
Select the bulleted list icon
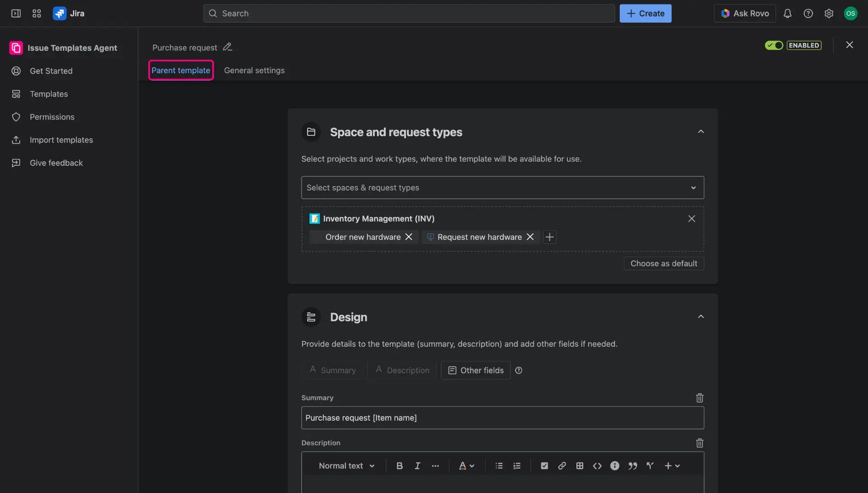pos(499,465)
